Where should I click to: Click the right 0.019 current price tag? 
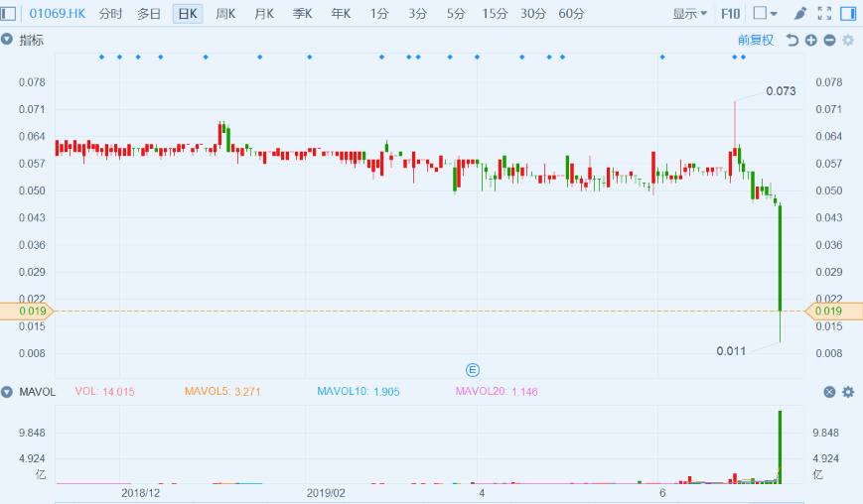[834, 312]
